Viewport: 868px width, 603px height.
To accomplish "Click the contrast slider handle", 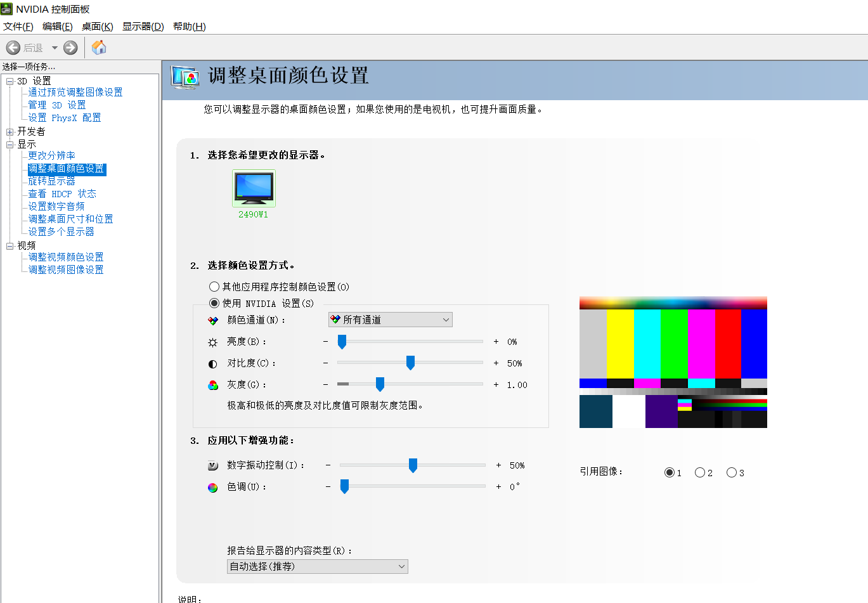I will (x=410, y=363).
